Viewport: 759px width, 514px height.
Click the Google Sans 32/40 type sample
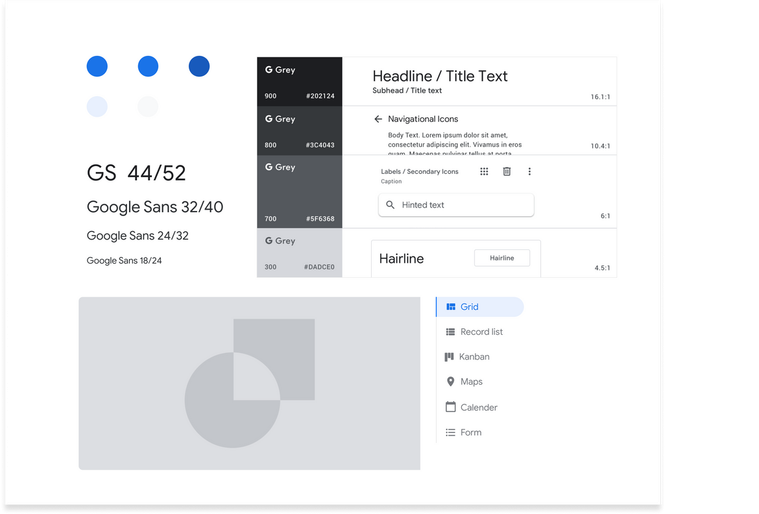pyautogui.click(x=155, y=207)
